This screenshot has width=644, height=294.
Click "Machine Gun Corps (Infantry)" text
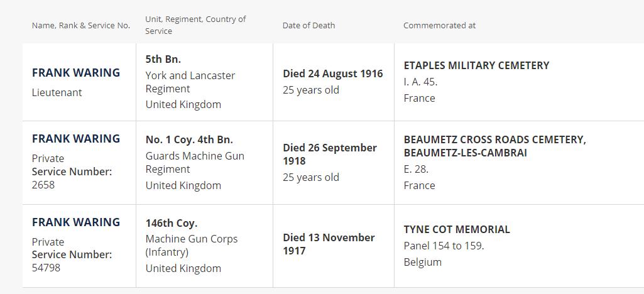tap(191, 246)
